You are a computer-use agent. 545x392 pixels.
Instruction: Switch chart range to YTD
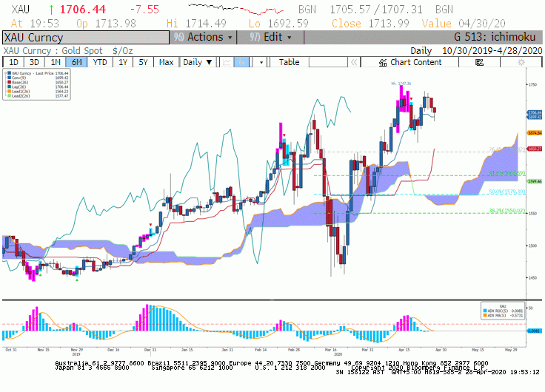click(x=100, y=62)
